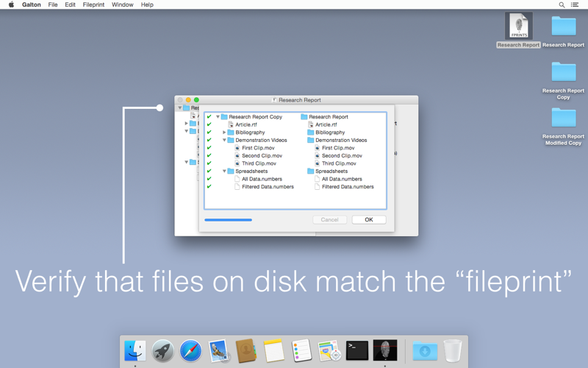Image resolution: width=588 pixels, height=368 pixels.
Task: Open Finder from the Dock
Action: pyautogui.click(x=135, y=351)
